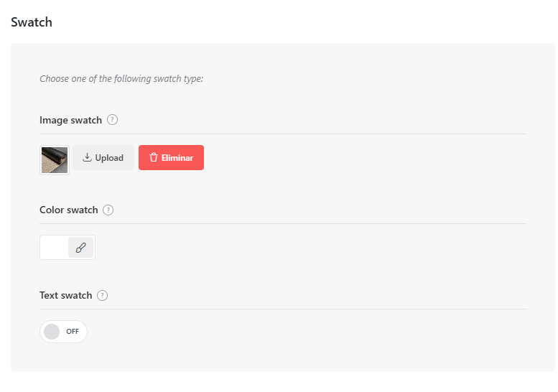Click the Swatch heading at the top
Viewport: 558px width, 392px height.
click(32, 22)
